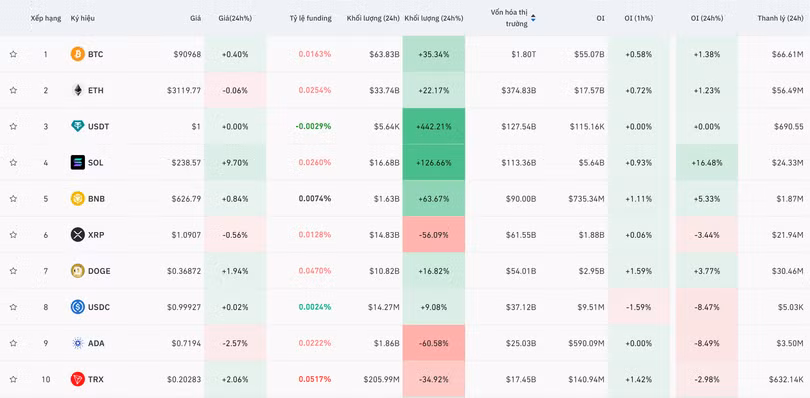Star TRX as favorite
The image size is (810, 398).
(13, 379)
